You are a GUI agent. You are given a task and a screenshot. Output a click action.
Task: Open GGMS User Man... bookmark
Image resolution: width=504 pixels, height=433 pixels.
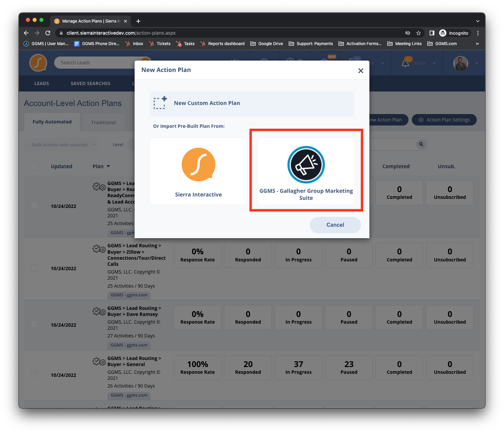tap(46, 44)
